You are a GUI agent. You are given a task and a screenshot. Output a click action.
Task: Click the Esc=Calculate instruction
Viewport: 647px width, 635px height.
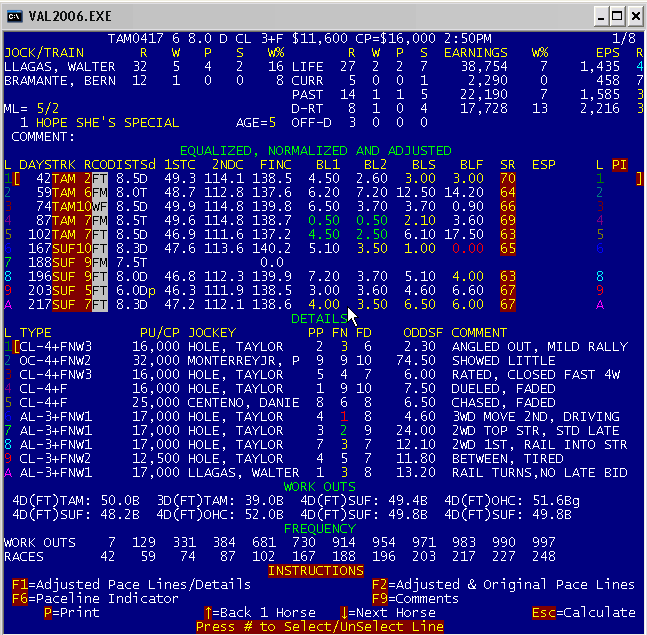(x=583, y=612)
